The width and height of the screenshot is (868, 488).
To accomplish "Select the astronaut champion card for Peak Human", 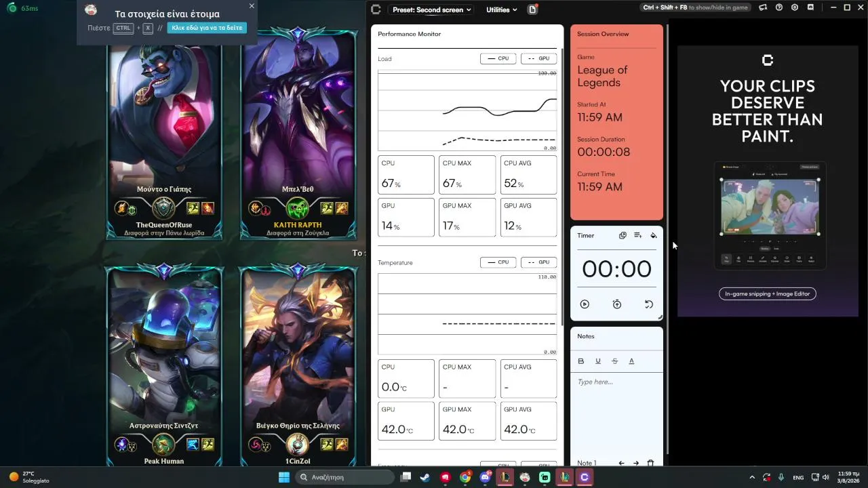I will (x=165, y=366).
